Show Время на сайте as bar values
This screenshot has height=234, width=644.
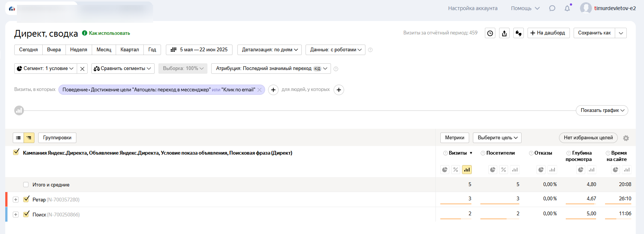click(x=627, y=170)
